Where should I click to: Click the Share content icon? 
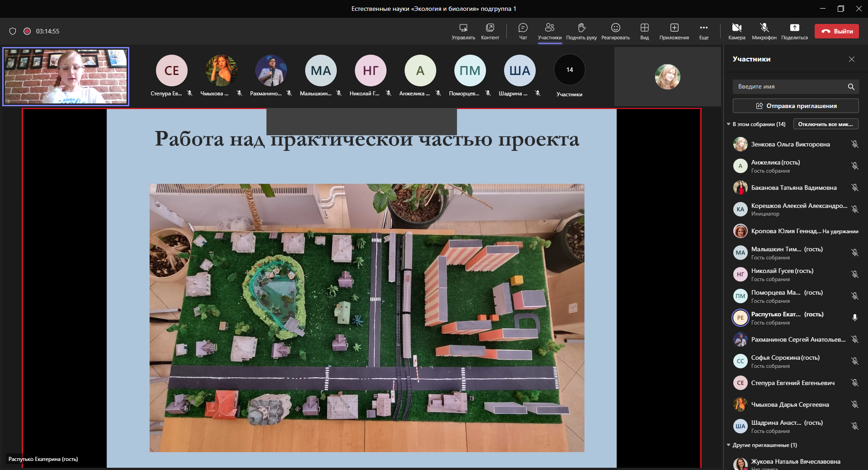pyautogui.click(x=794, y=31)
